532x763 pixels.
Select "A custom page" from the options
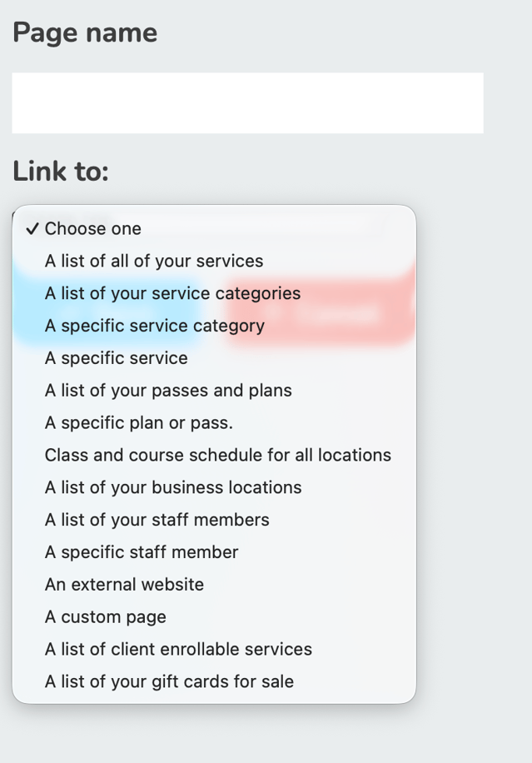coord(104,616)
